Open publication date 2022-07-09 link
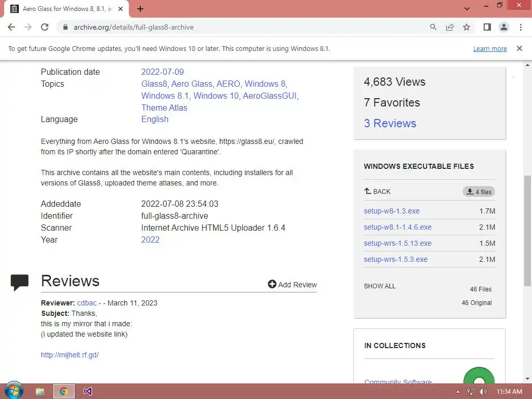The image size is (532, 399). coord(163,72)
